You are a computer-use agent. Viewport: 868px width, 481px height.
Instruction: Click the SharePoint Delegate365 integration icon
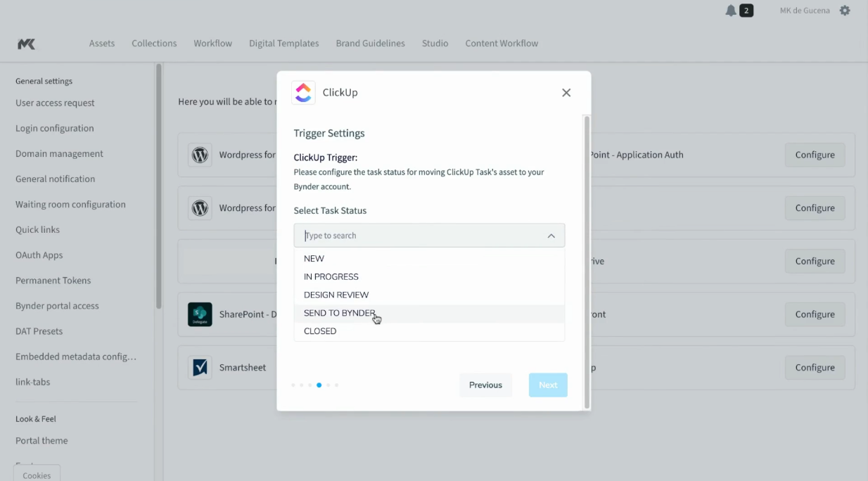coord(200,314)
